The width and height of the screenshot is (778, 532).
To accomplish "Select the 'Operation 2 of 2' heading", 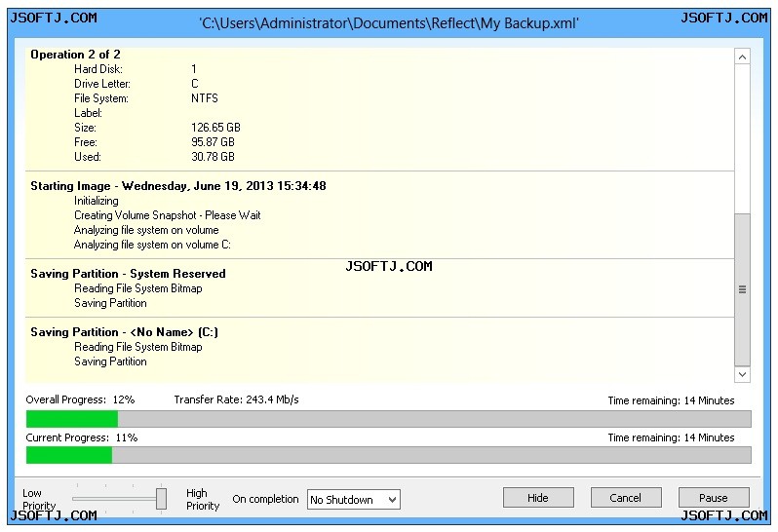I will pos(75,55).
